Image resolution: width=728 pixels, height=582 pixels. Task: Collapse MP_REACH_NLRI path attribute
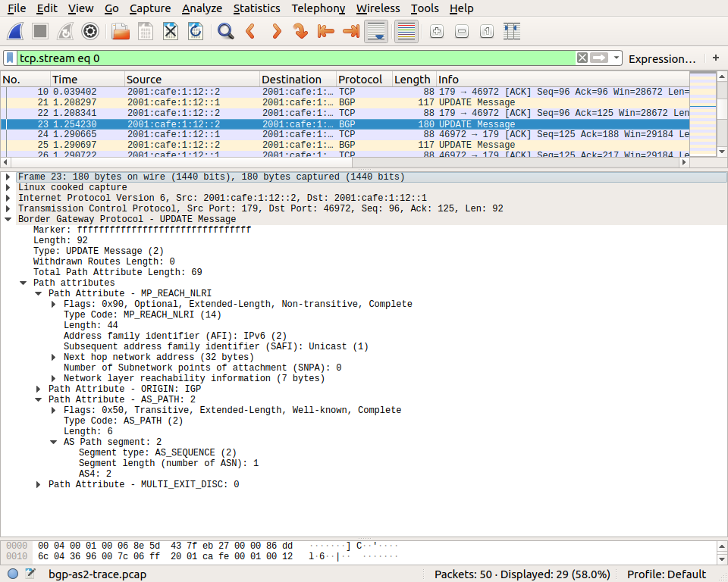[x=39, y=294]
